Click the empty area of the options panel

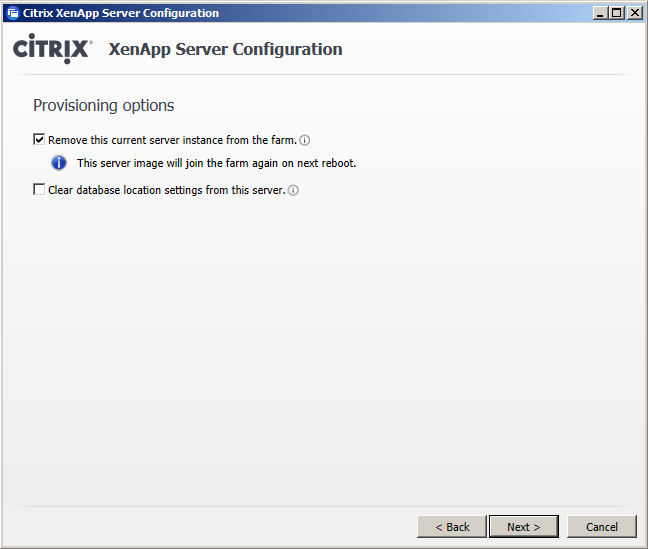[330, 350]
